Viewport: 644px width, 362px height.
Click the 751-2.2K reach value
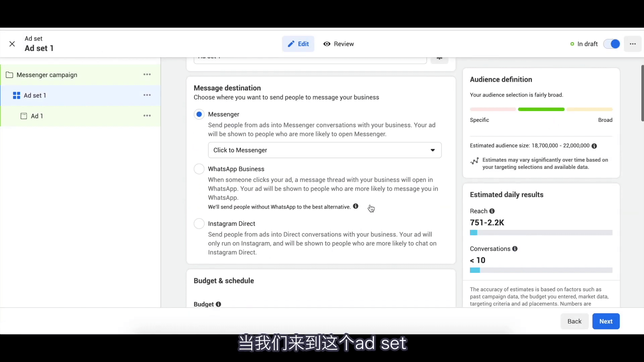(487, 223)
